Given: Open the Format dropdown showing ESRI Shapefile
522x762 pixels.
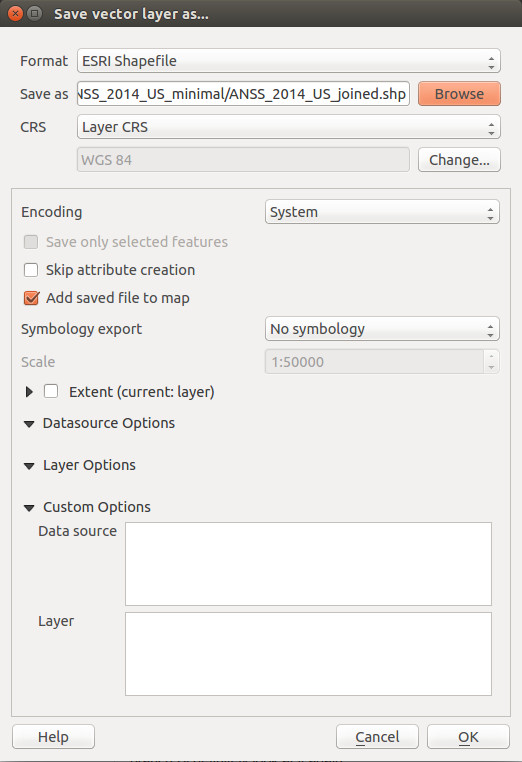Looking at the screenshot, I should [x=289, y=61].
